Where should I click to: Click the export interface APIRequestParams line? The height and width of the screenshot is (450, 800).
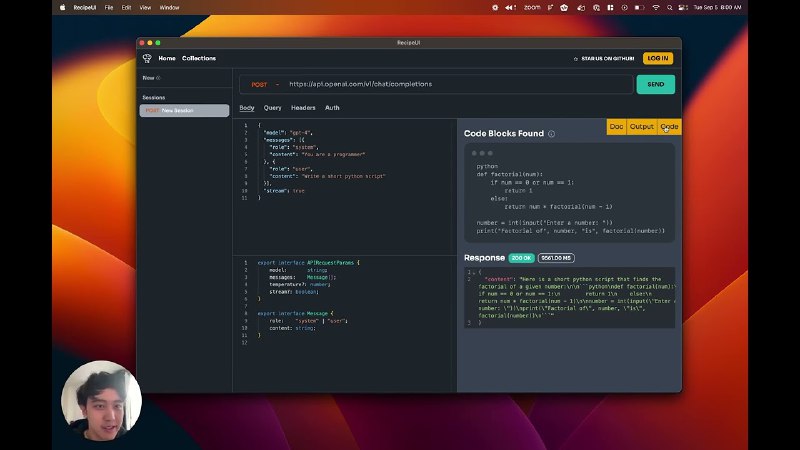click(308, 263)
